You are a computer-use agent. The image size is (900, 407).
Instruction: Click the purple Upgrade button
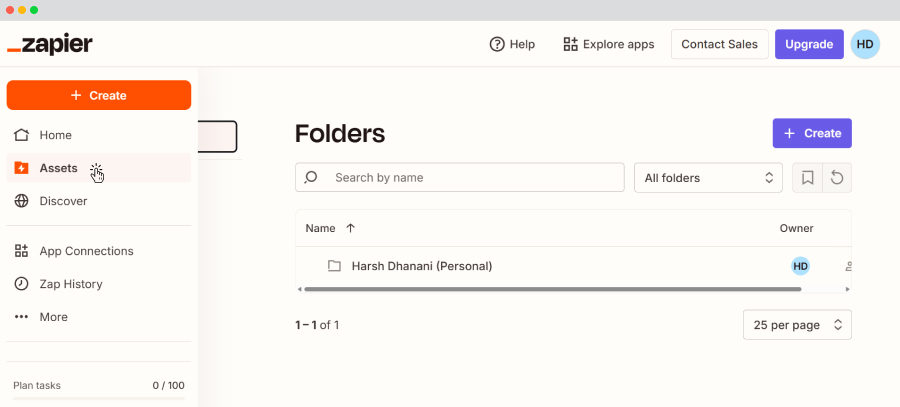[x=809, y=44]
